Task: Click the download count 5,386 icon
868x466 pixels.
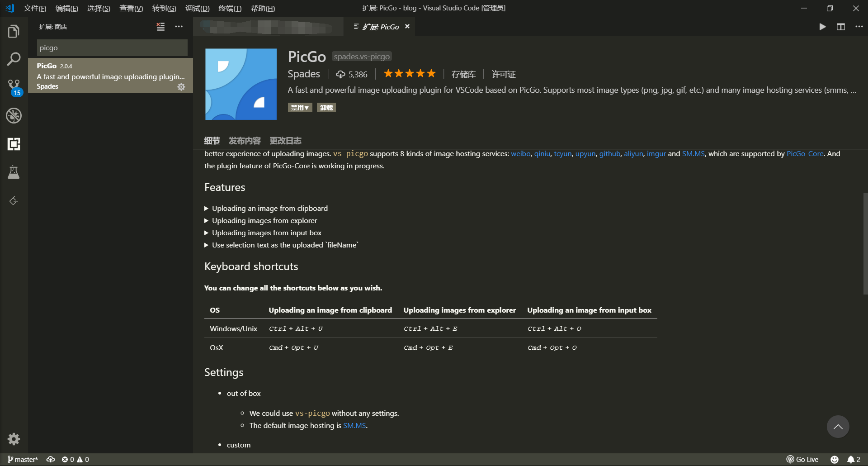Action: [x=340, y=74]
